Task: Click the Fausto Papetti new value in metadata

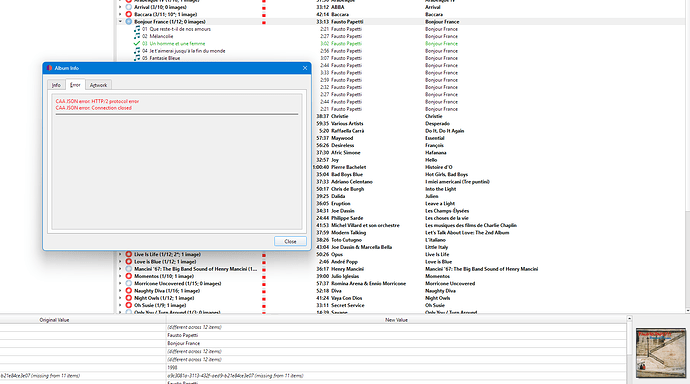Action: (182, 335)
